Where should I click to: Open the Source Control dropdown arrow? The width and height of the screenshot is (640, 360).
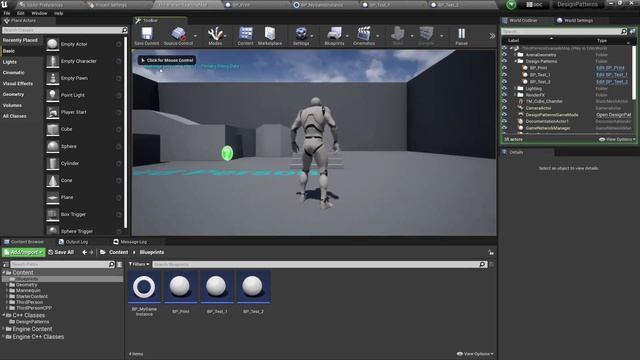(x=195, y=36)
